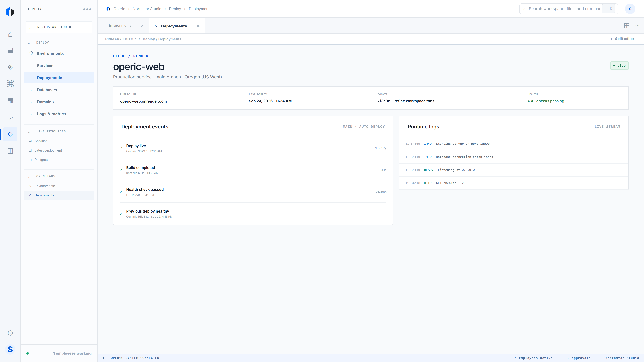The image size is (644, 362).
Task: Click Deploy in the top breadcrumb
Action: click(175, 9)
